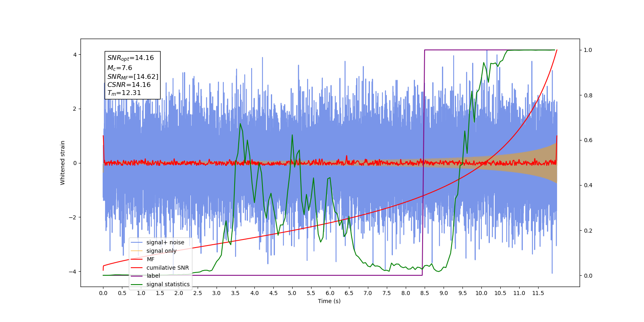644x322 pixels.
Task: Click the 'Time (s)' x-axis label
Action: click(x=329, y=301)
